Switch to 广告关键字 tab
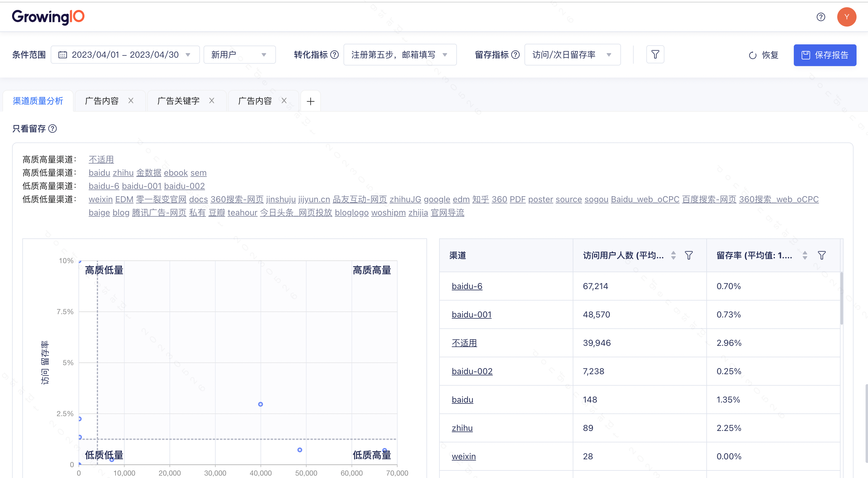This screenshot has width=868, height=478. [x=178, y=101]
